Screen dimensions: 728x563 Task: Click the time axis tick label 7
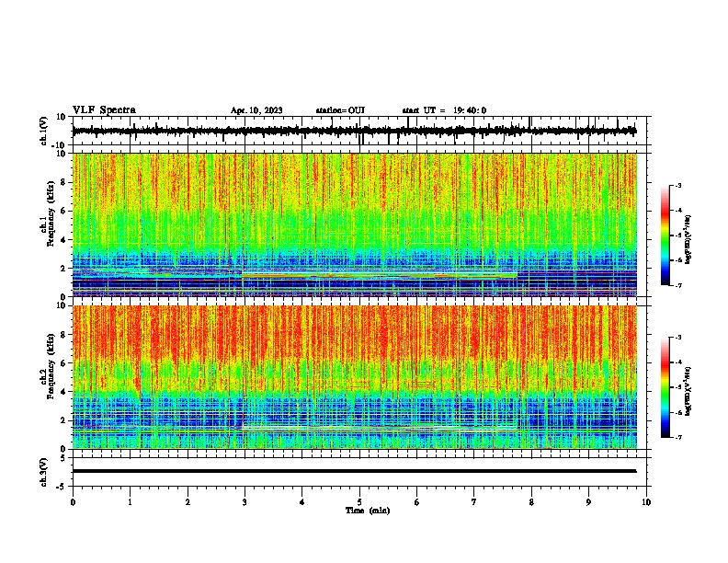tap(474, 502)
